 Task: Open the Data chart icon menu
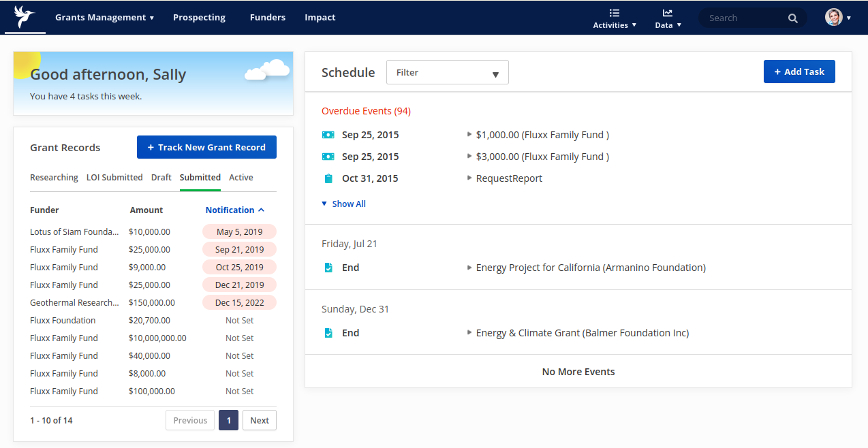[x=668, y=18]
